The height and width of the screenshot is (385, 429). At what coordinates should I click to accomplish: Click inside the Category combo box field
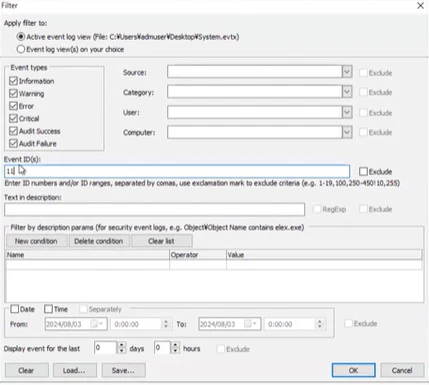(x=255, y=92)
